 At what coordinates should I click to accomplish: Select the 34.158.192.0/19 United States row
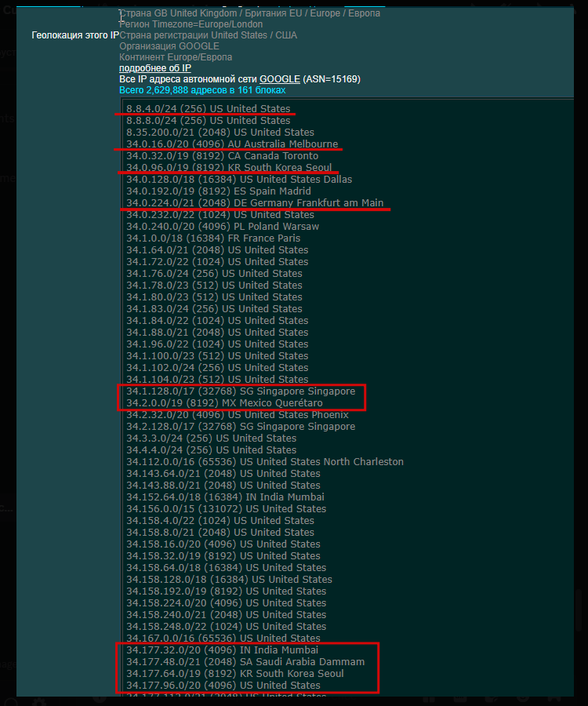tap(227, 591)
